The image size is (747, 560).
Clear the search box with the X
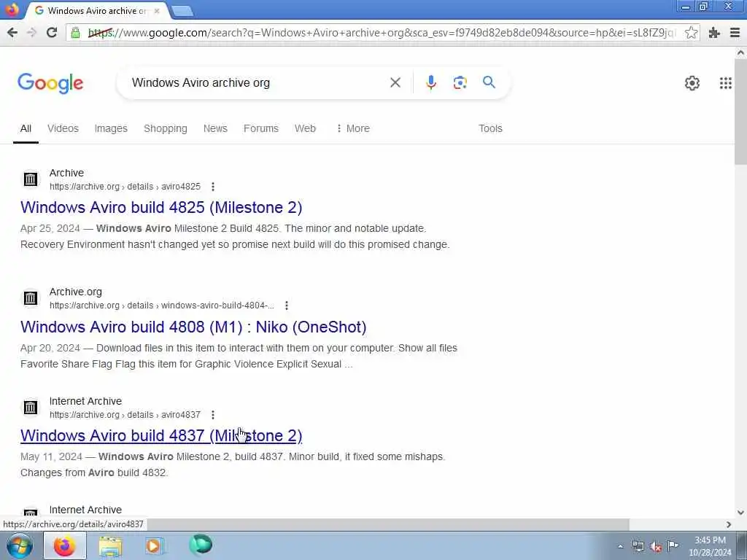pos(395,82)
